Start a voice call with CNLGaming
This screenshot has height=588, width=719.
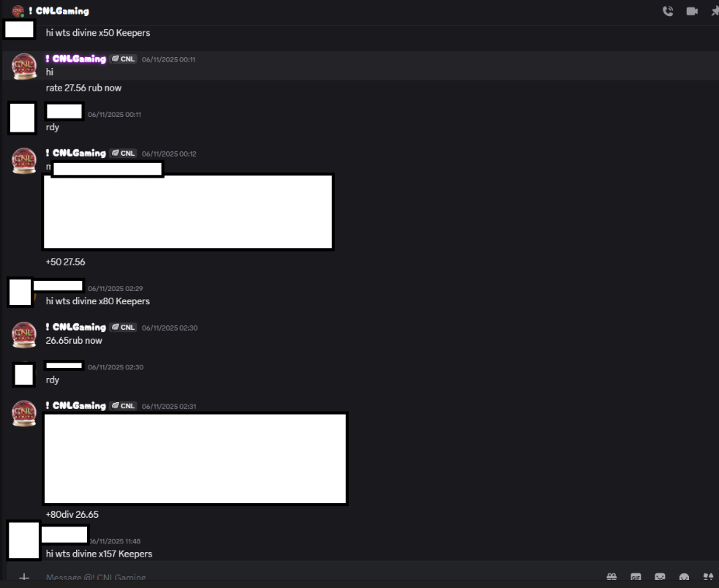[668, 11]
